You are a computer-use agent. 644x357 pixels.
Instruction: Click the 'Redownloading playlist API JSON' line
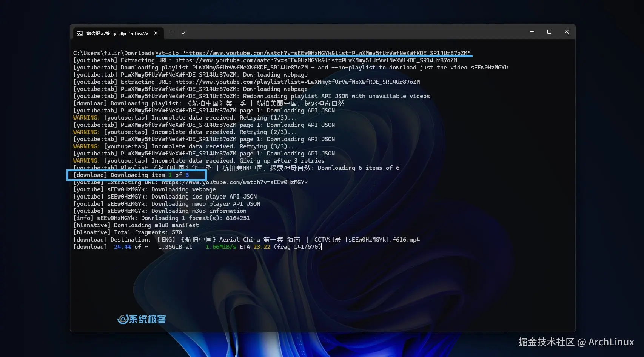(x=251, y=96)
